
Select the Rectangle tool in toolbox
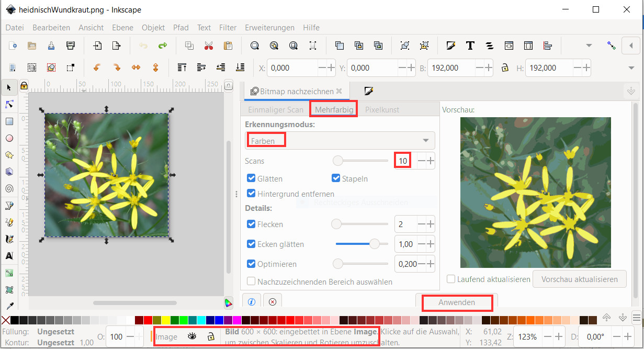(x=9, y=121)
